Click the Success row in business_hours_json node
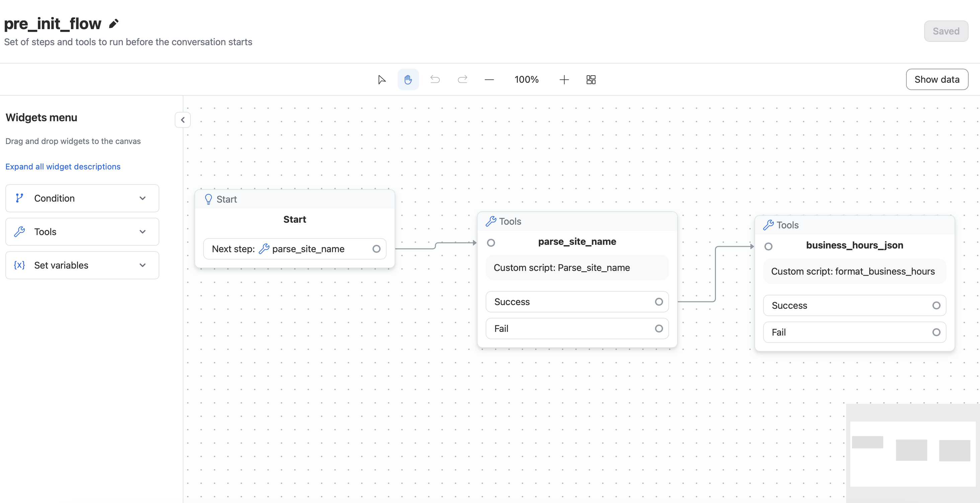This screenshot has height=503, width=980. coord(854,306)
